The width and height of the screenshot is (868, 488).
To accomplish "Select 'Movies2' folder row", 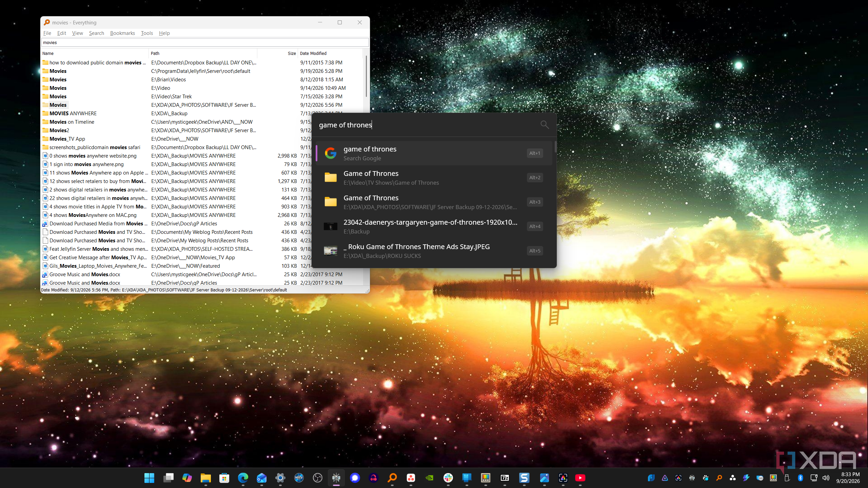I will coord(176,130).
